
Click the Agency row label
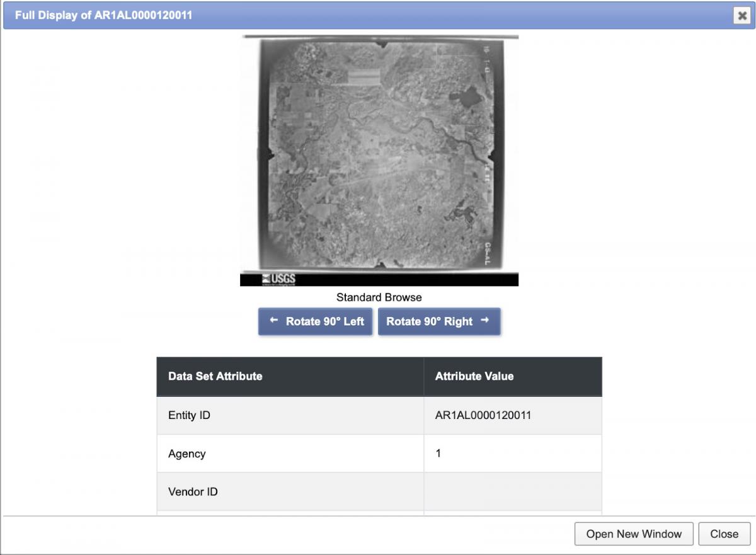187,454
